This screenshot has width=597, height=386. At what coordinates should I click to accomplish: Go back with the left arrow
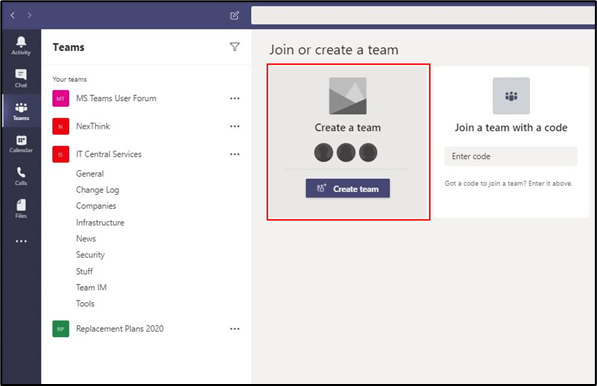pyautogui.click(x=13, y=15)
